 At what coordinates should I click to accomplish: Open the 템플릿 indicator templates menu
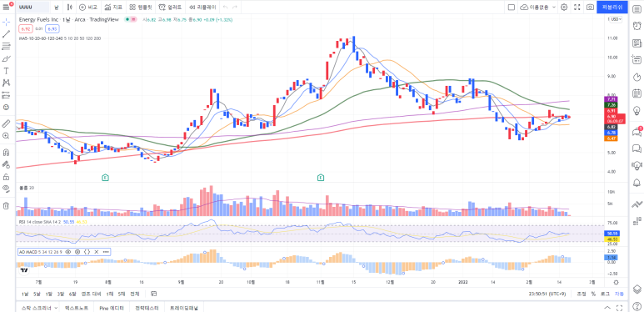coord(141,7)
